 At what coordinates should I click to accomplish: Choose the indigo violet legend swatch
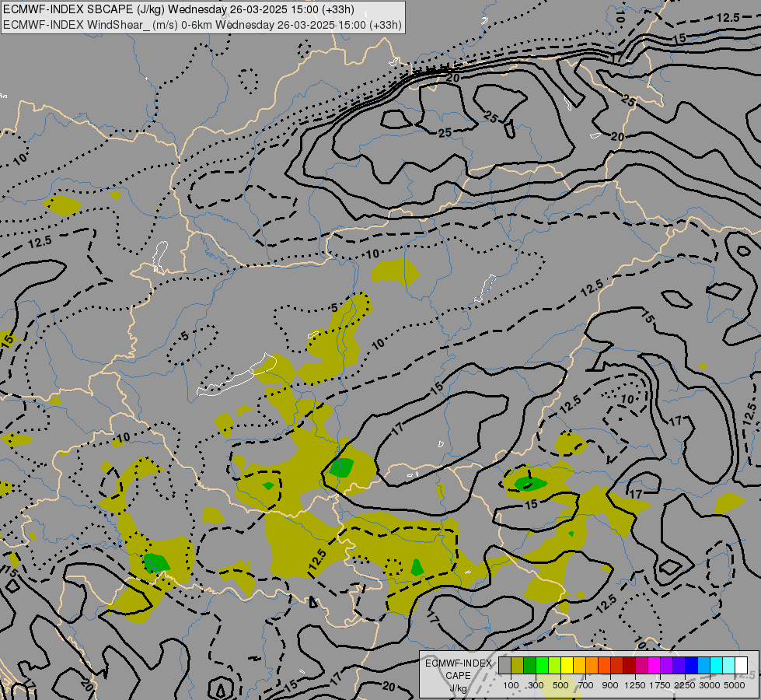(x=679, y=665)
